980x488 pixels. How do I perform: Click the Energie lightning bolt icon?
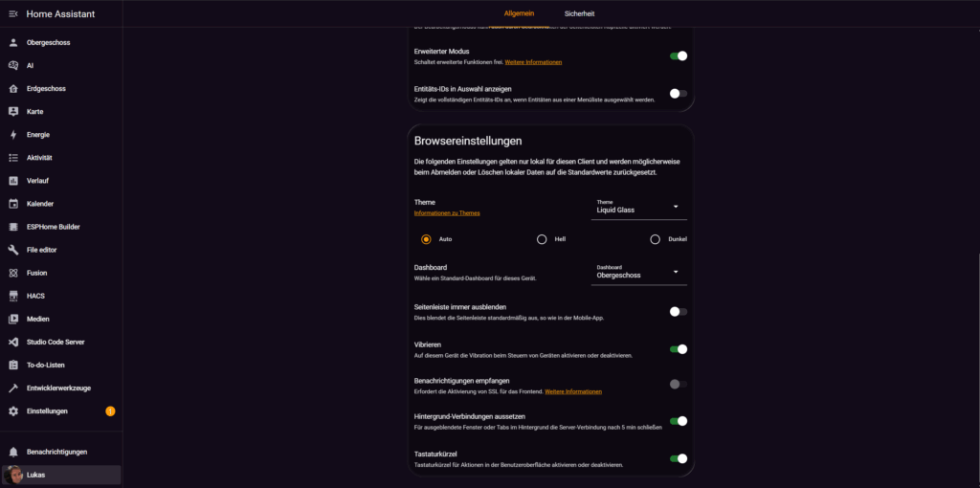click(13, 135)
